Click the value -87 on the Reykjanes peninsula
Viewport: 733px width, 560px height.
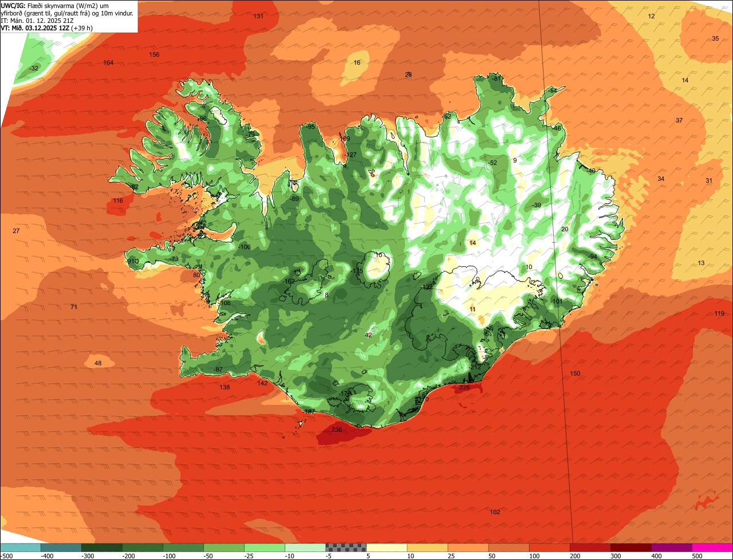218,369
